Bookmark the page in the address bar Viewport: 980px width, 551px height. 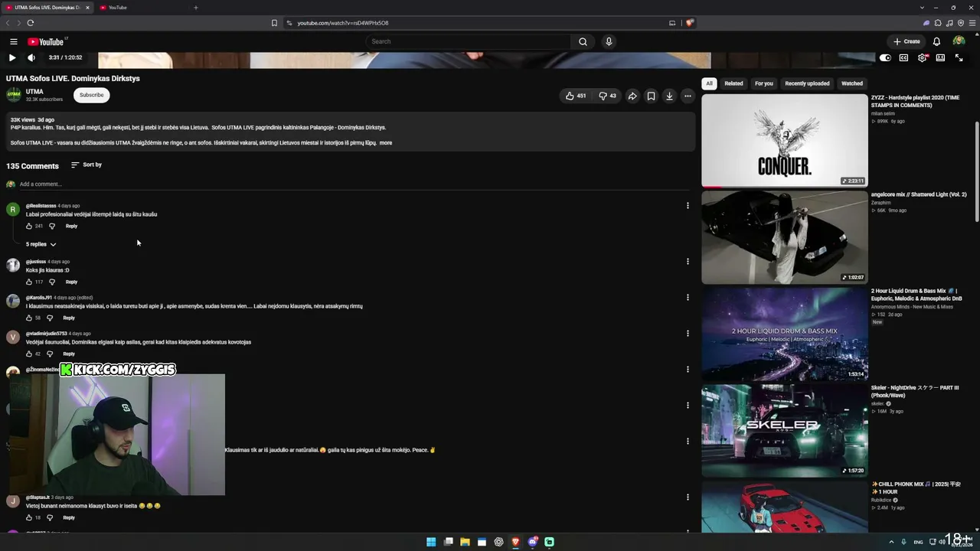(274, 23)
